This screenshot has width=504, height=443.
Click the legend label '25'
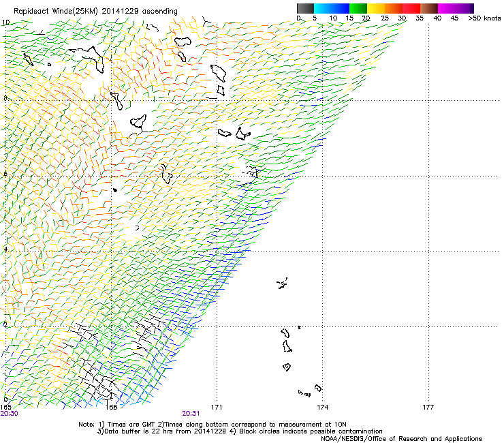coord(385,18)
